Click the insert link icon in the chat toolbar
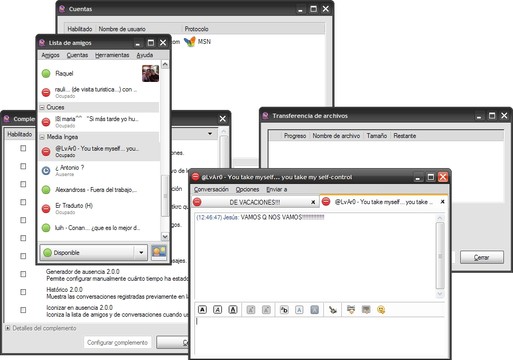The image size is (513, 360). pos(351,310)
